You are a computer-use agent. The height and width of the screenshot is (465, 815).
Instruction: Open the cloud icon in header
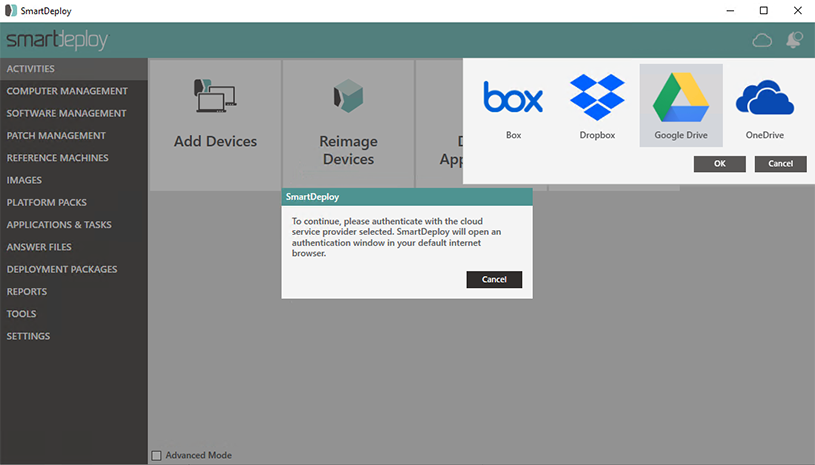(762, 40)
